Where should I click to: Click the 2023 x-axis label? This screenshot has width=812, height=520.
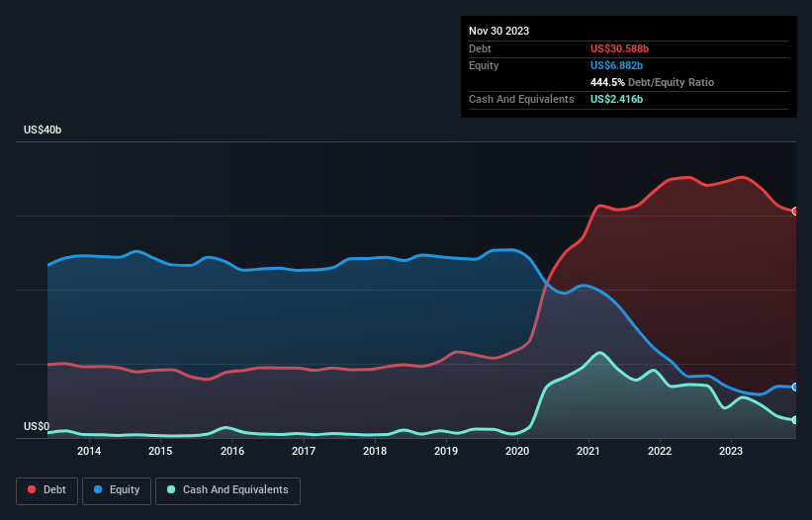click(731, 451)
